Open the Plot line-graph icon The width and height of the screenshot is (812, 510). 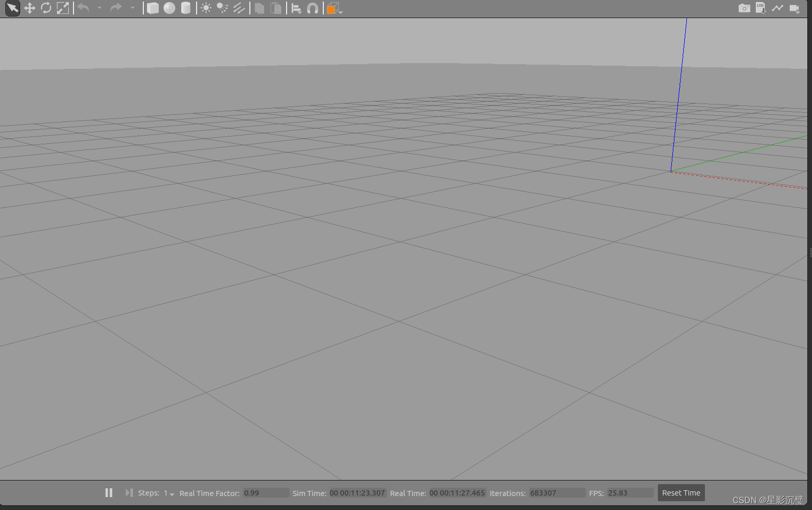[x=777, y=8]
